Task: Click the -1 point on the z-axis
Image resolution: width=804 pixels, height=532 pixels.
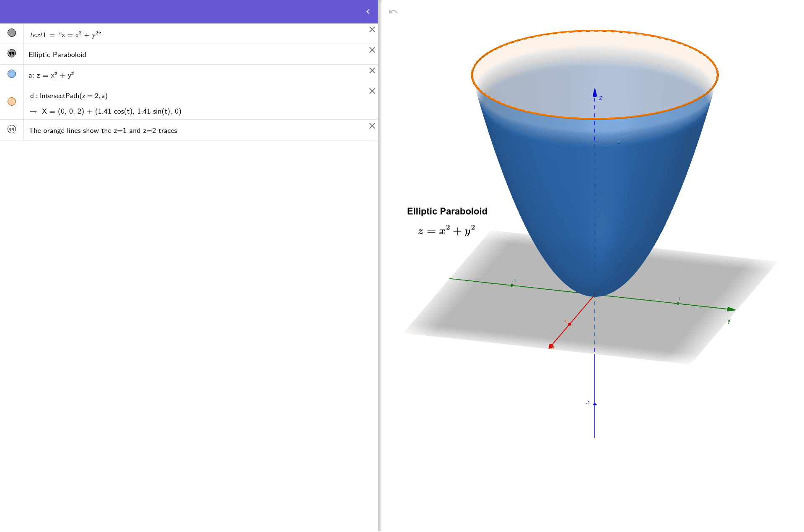Action: 595,404
